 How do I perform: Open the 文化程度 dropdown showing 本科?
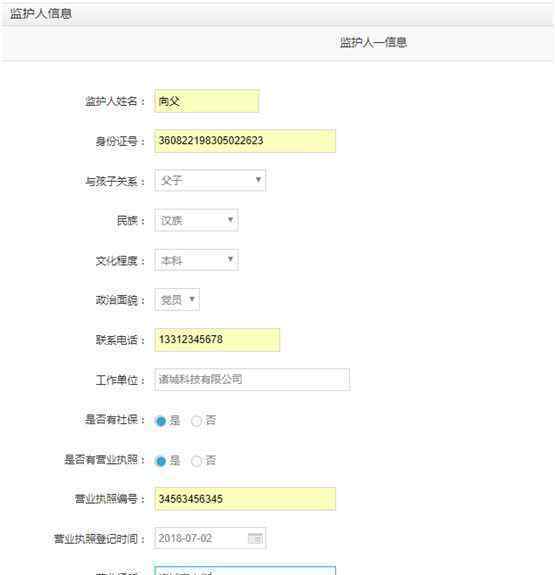tap(196, 260)
